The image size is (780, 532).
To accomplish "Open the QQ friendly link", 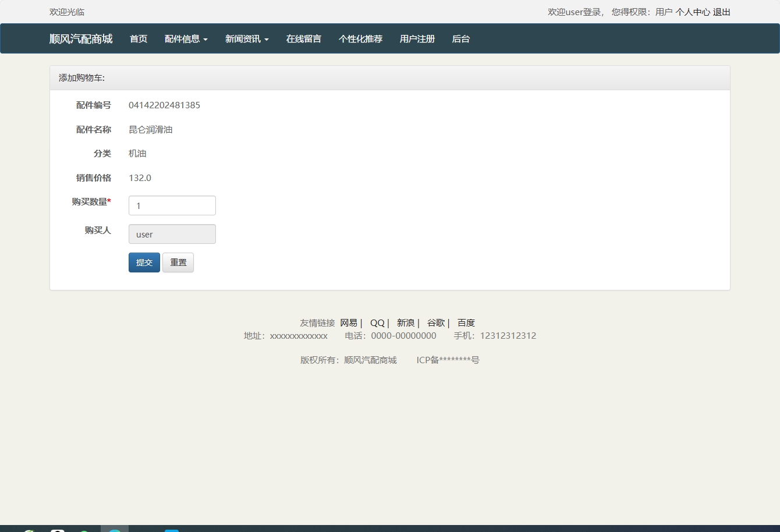I will coord(377,323).
